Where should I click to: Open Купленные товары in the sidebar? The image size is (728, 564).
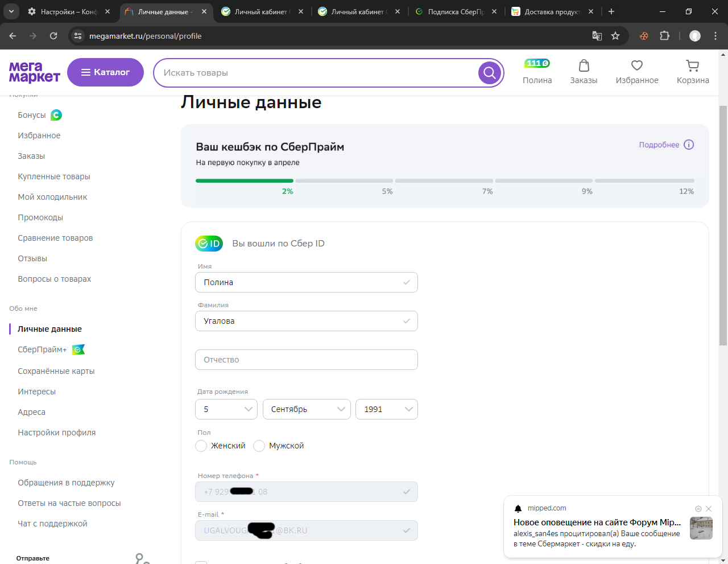coord(54,176)
